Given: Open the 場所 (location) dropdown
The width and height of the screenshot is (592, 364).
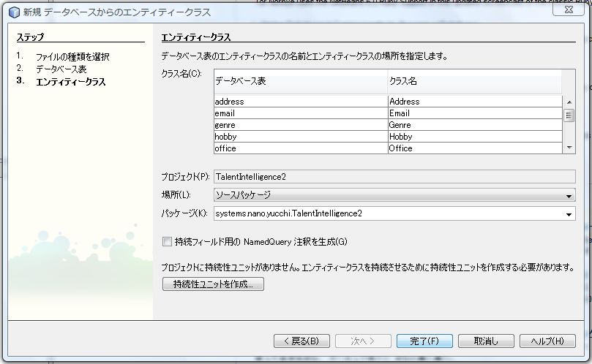Looking at the screenshot, I should 569,196.
